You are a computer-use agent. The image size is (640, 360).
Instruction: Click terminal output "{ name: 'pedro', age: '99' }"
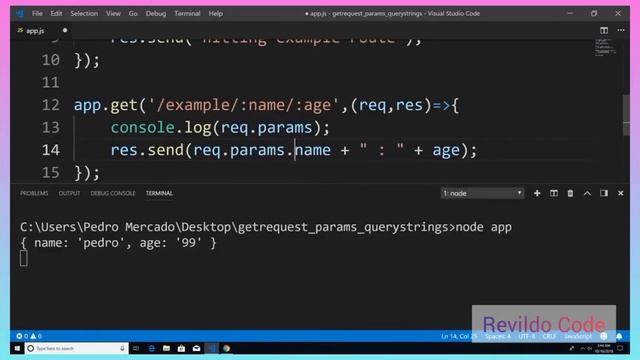coord(118,243)
